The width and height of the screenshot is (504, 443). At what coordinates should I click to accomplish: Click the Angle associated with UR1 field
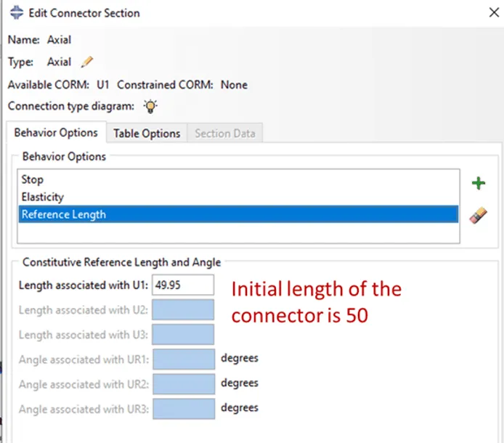coord(184,359)
